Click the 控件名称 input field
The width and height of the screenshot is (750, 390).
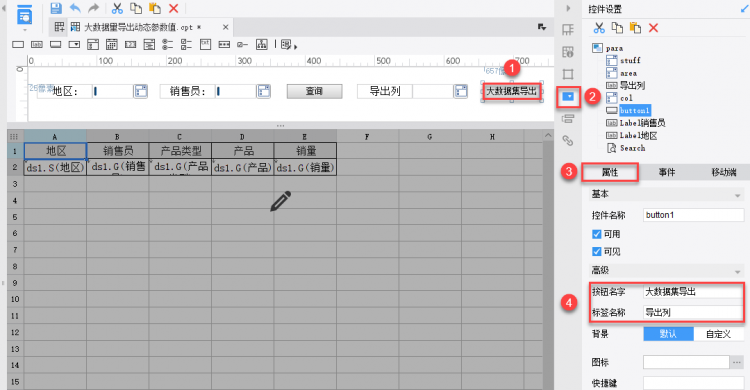point(694,215)
